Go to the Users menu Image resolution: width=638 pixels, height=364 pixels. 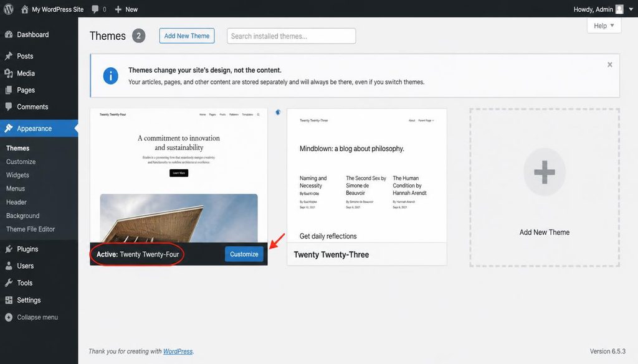click(25, 266)
